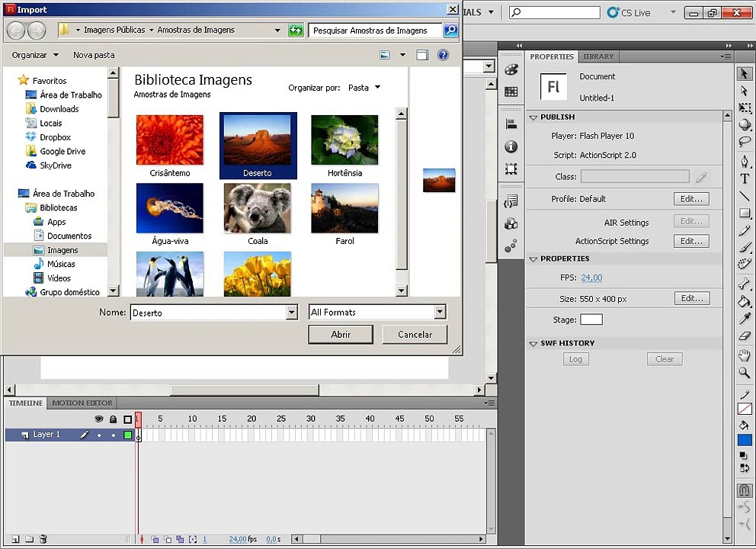The image size is (756, 549).
Task: Click the New Folder icon in timeline
Action: (x=29, y=539)
